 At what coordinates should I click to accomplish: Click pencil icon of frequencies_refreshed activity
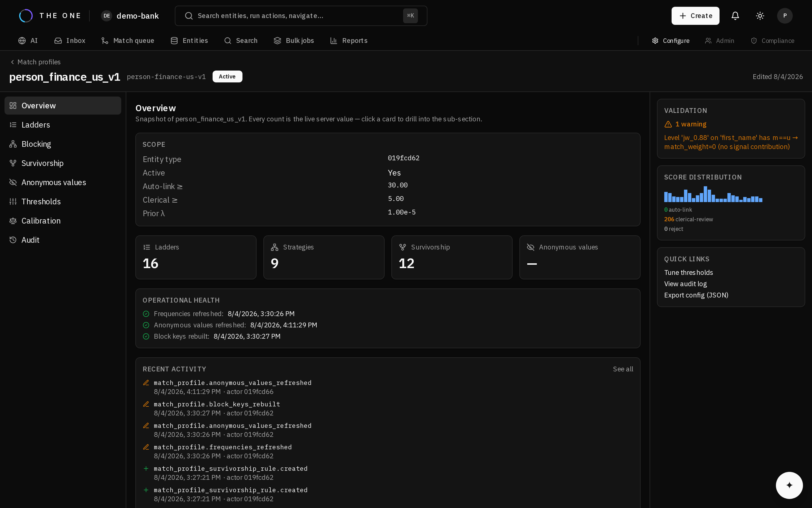(x=146, y=447)
